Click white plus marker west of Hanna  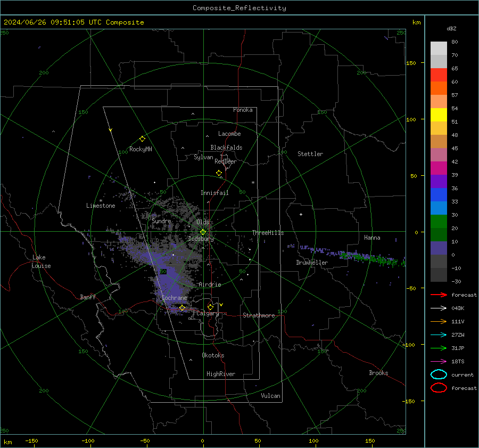click(301, 214)
